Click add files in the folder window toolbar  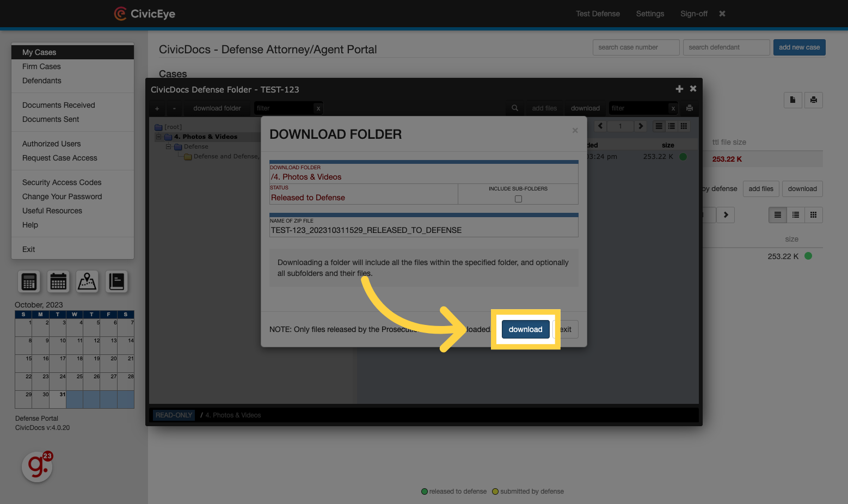point(544,108)
